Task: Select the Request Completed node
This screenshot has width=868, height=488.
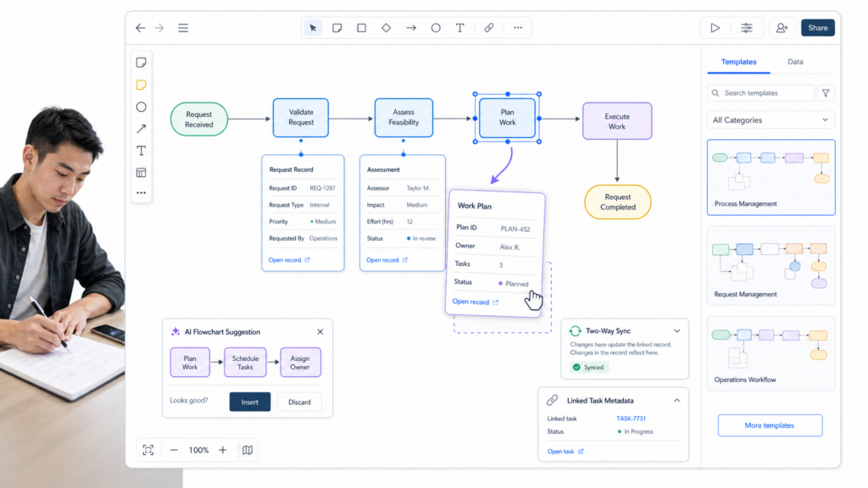Action: 617,202
